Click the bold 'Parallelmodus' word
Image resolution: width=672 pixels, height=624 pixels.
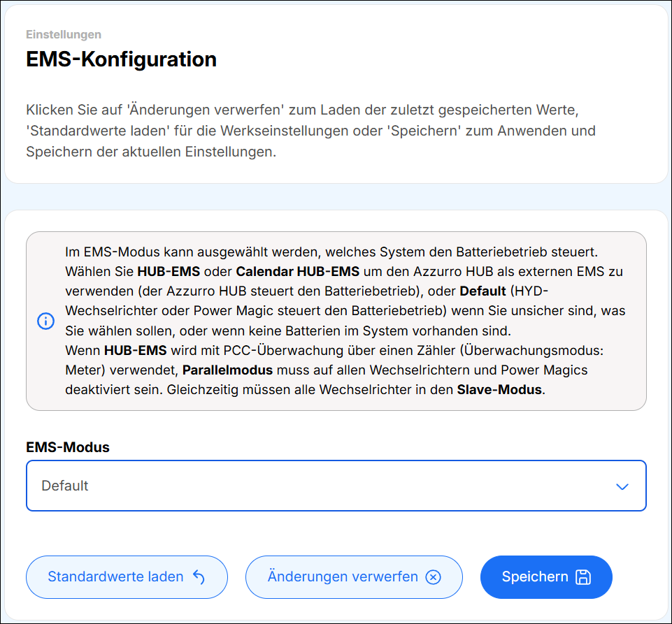point(227,370)
